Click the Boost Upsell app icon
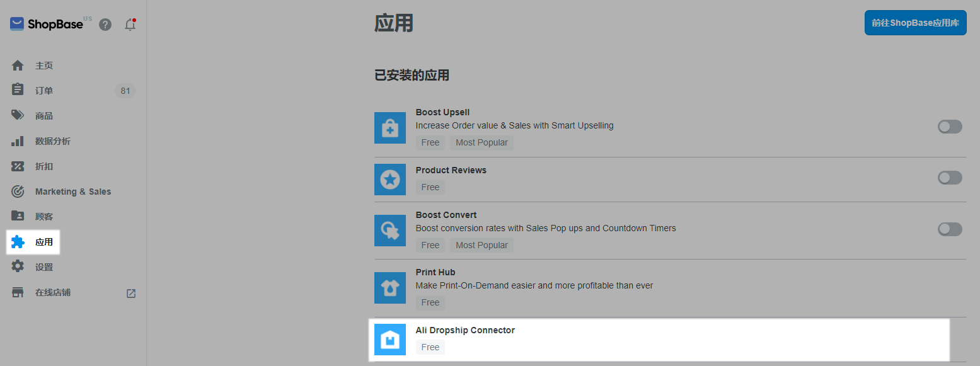980x366 pixels. [390, 128]
